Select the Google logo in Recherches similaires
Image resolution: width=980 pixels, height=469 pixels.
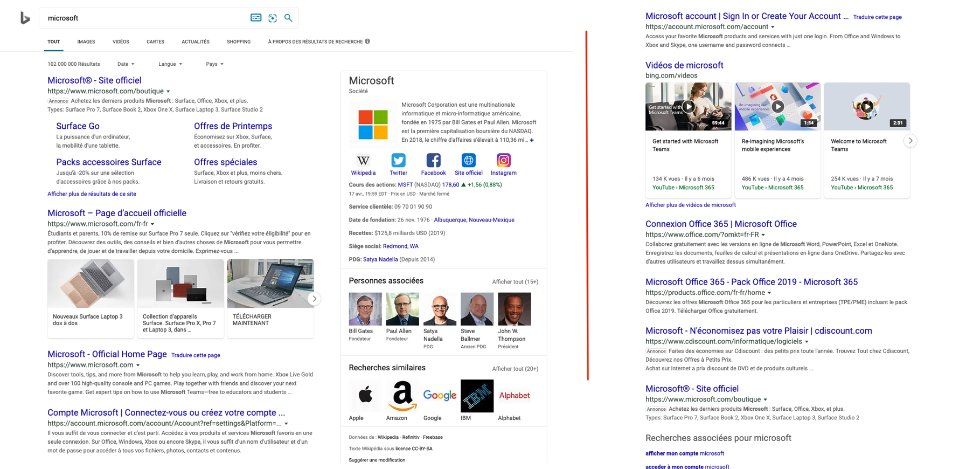pos(440,396)
